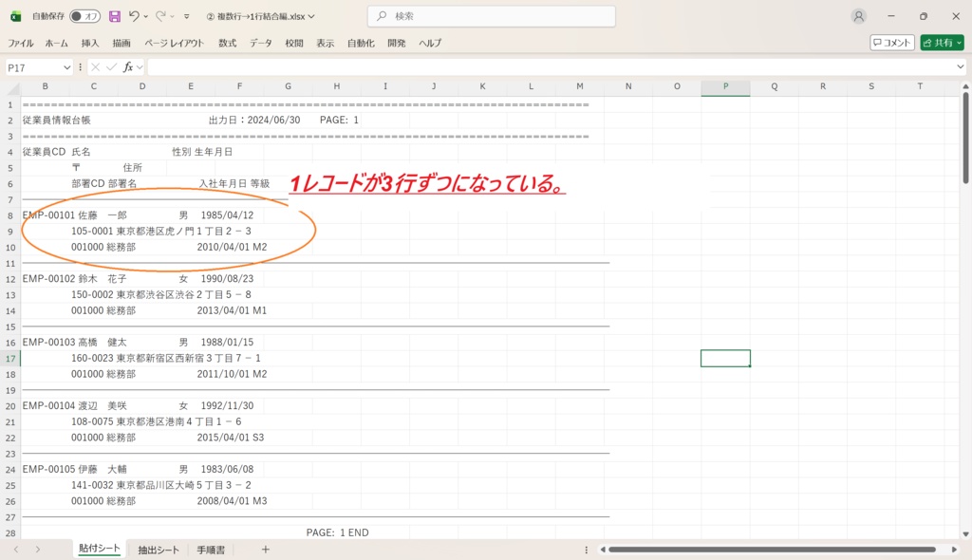Screen dimensions: 972x560
Task: Click the Redo icon
Action: [x=160, y=16]
